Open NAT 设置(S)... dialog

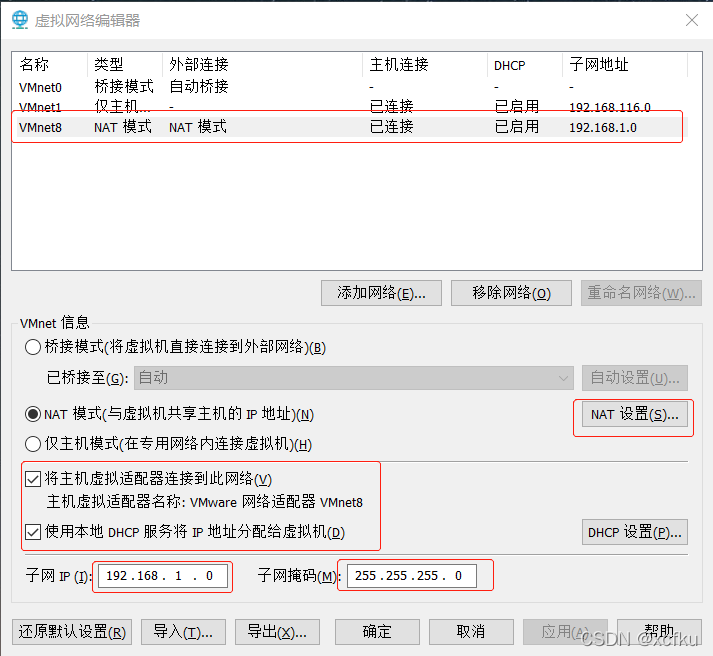pyautogui.click(x=635, y=415)
